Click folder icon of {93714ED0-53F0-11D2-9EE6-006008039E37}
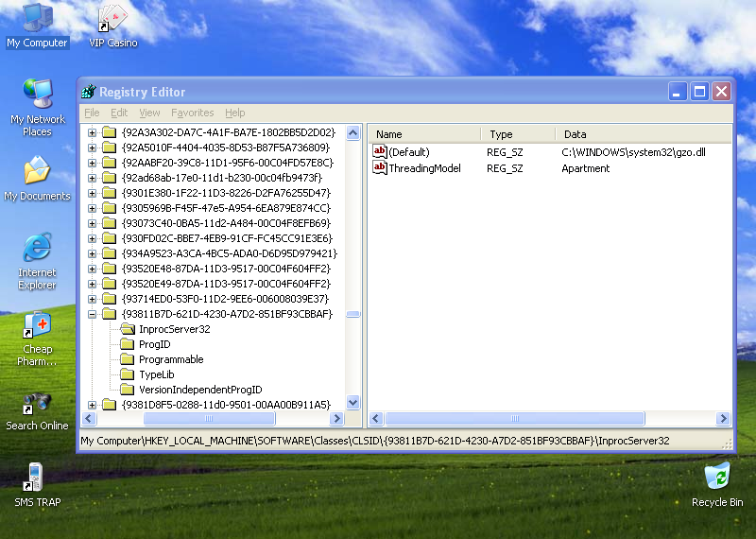The width and height of the screenshot is (756, 539). (x=110, y=299)
